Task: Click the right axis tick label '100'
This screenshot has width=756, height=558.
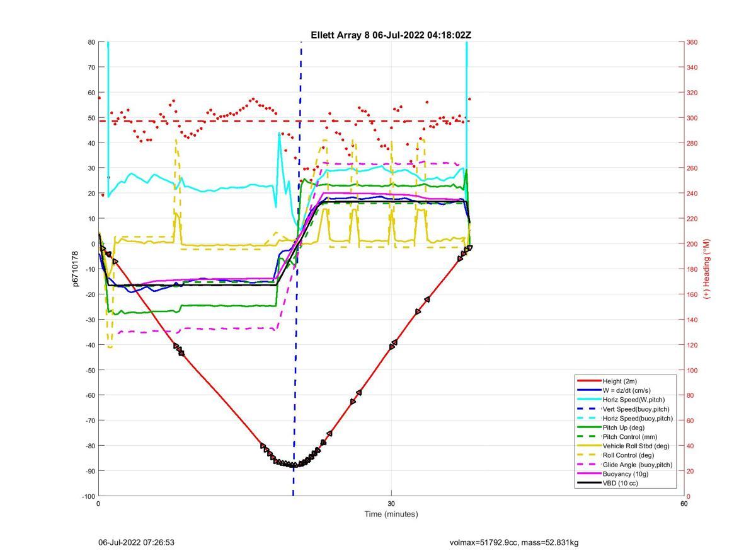Action: pos(692,370)
